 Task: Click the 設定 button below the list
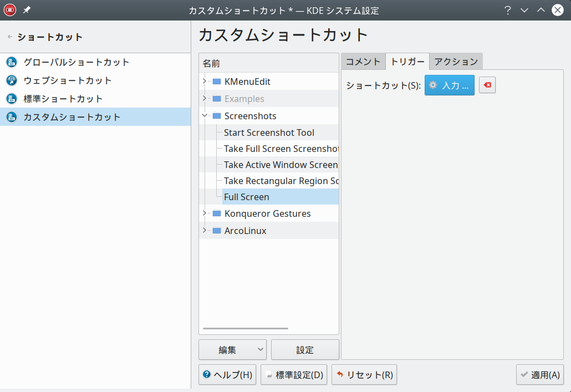pos(305,350)
